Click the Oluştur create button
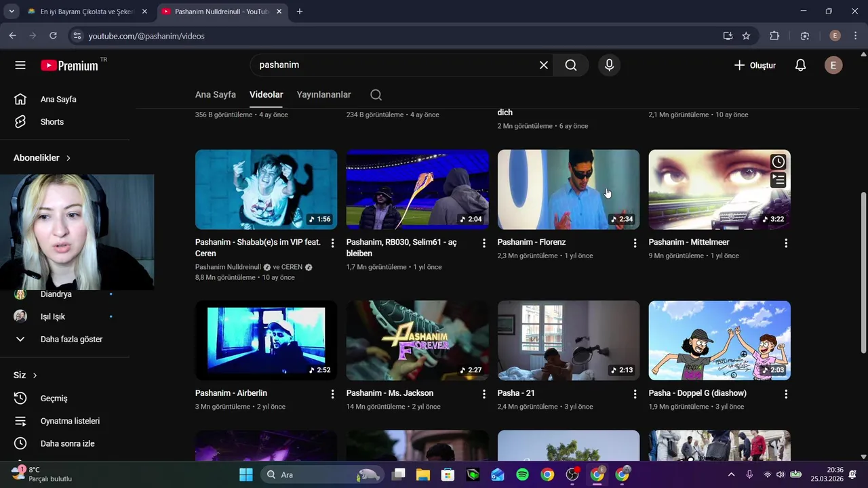The width and height of the screenshot is (868, 488). 755,65
